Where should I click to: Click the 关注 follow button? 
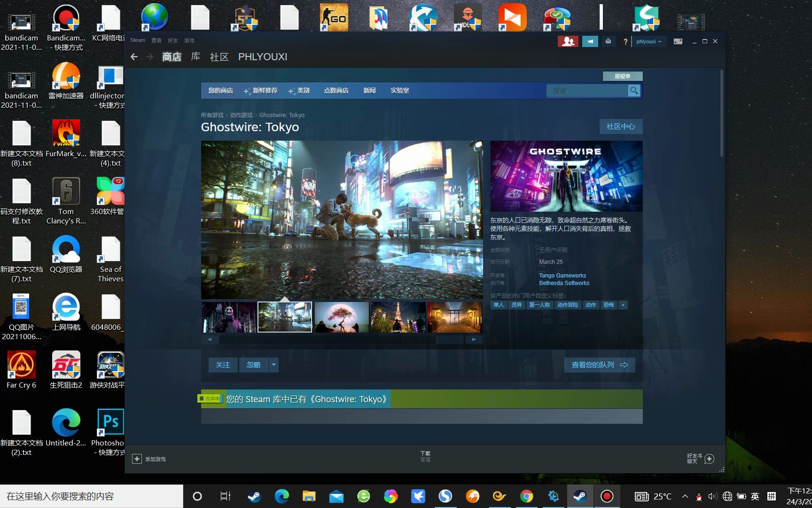click(x=223, y=365)
